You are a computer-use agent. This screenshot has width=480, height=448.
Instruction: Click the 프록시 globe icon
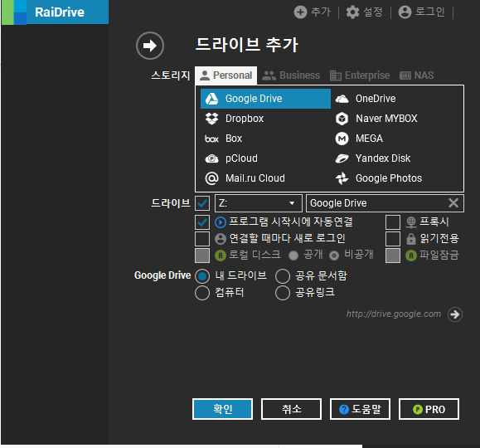411,222
